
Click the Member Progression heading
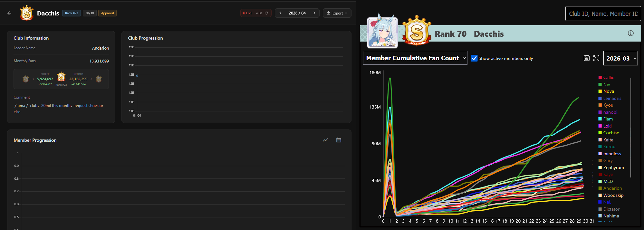pos(35,140)
